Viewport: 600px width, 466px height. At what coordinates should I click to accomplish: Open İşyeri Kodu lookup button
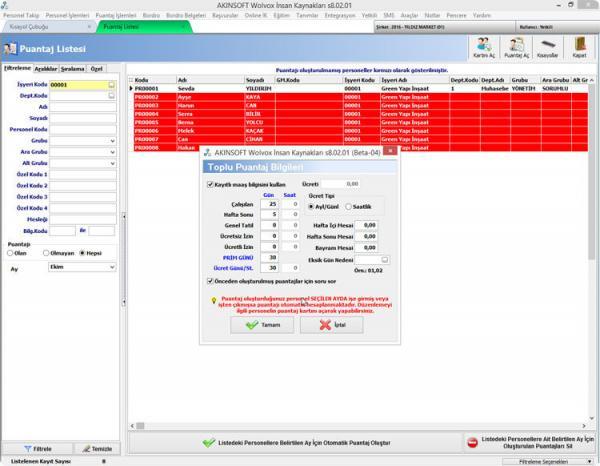(x=111, y=85)
